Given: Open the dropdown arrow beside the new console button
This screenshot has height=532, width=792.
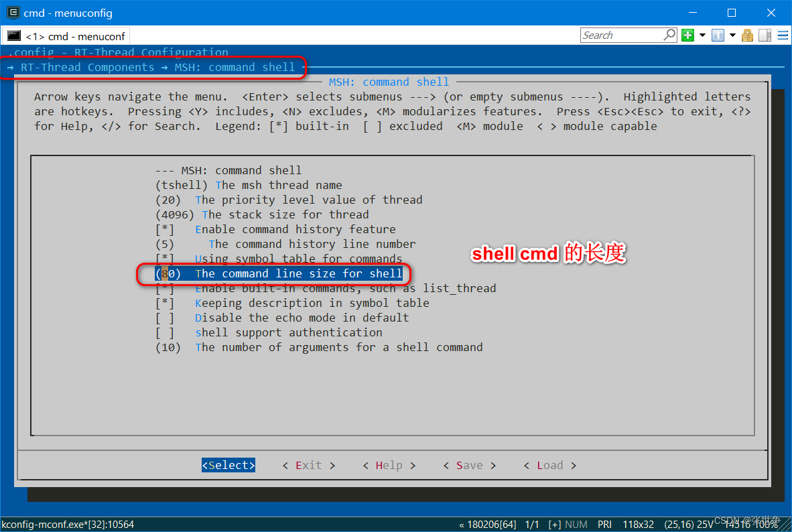Looking at the screenshot, I should [702, 36].
